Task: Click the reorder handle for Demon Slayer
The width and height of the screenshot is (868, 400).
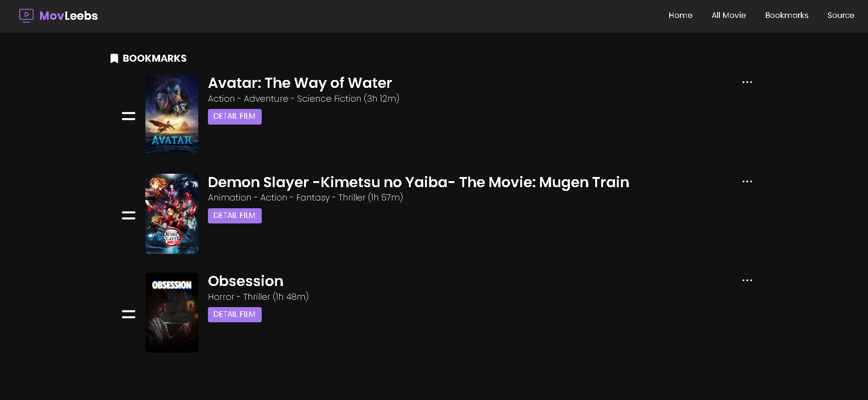Action: tap(128, 215)
